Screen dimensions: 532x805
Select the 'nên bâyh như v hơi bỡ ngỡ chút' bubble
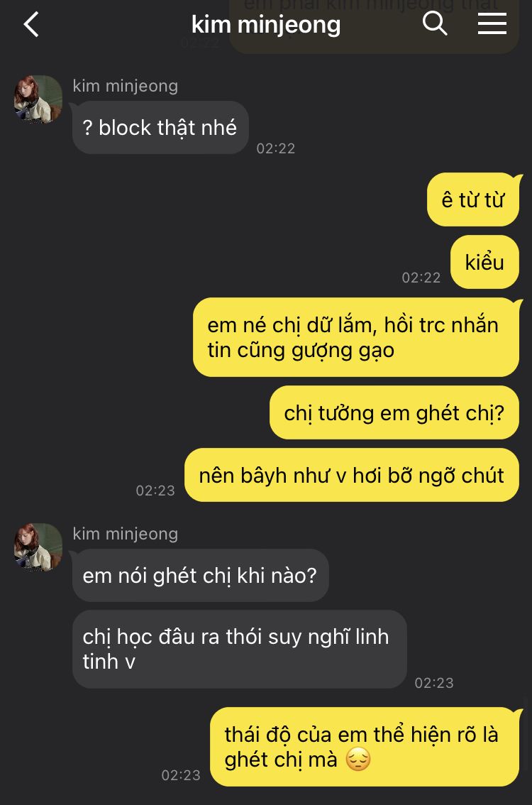coord(352,476)
